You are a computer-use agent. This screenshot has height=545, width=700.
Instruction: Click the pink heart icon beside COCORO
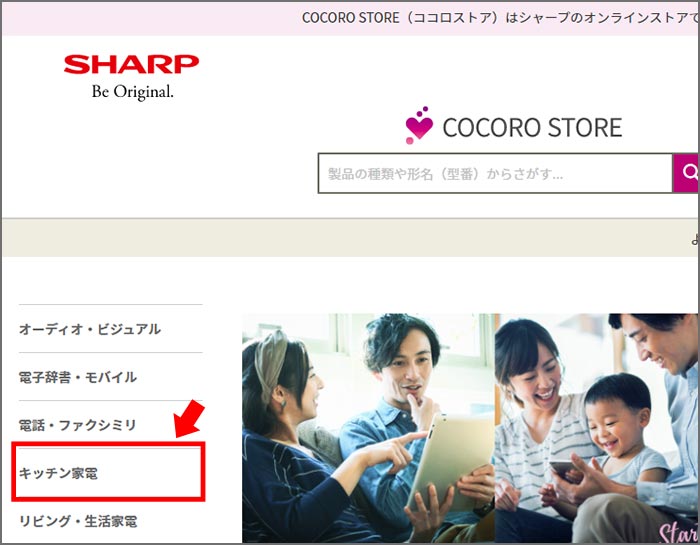(419, 126)
